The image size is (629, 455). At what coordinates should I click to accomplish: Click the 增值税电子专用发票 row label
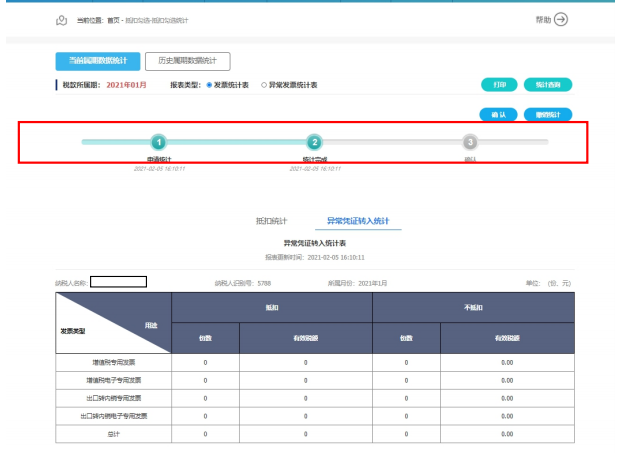pyautogui.click(x=114, y=380)
